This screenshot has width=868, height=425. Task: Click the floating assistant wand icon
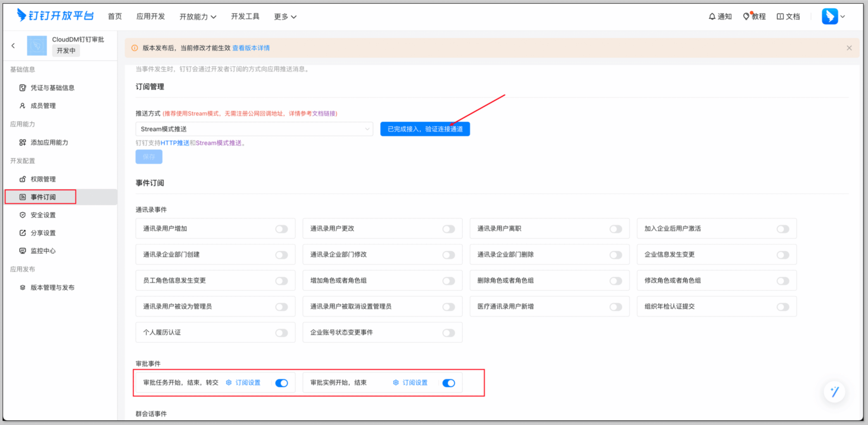pos(834,391)
